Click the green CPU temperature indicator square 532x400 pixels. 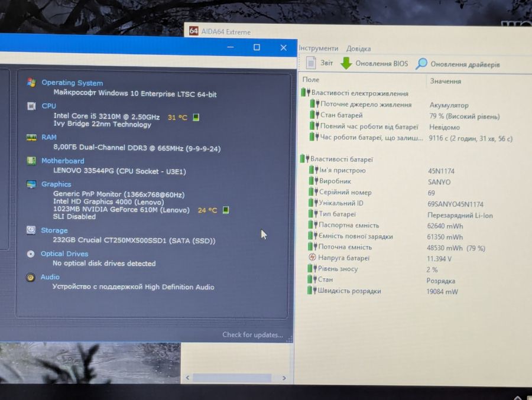click(x=196, y=117)
